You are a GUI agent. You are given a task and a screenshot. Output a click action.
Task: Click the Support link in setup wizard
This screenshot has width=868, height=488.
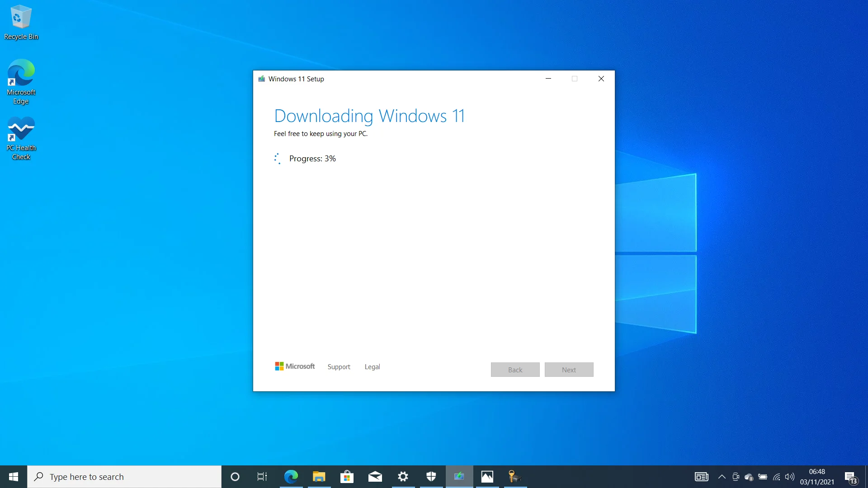click(x=339, y=366)
